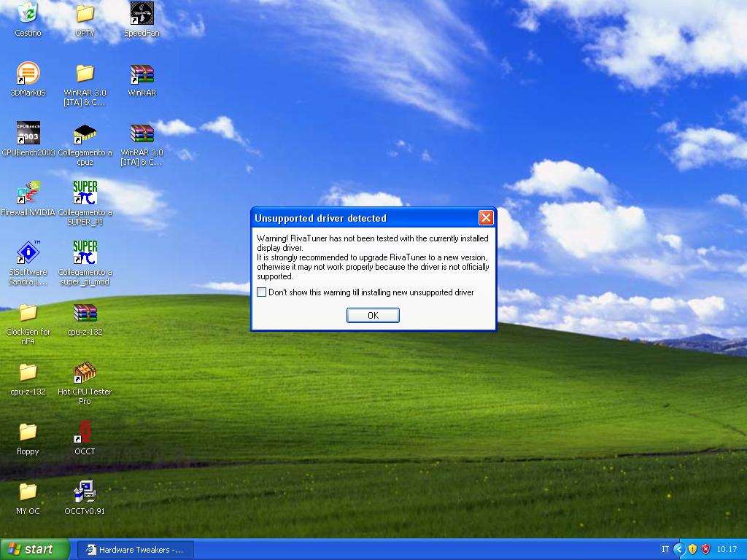Click the taskbar clock showing 10.17
The width and height of the screenshot is (747, 560).
click(x=727, y=550)
